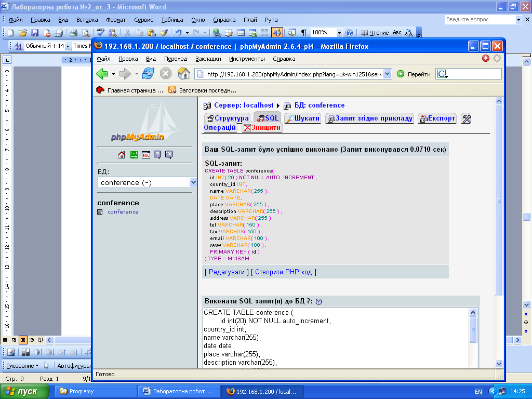Click the Firefox URL address field
Viewport: 532px width, 399px height.
pyautogui.click(x=294, y=74)
